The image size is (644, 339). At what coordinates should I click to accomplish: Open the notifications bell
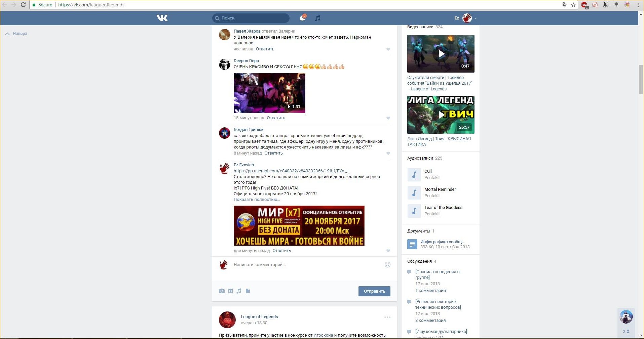302,18
